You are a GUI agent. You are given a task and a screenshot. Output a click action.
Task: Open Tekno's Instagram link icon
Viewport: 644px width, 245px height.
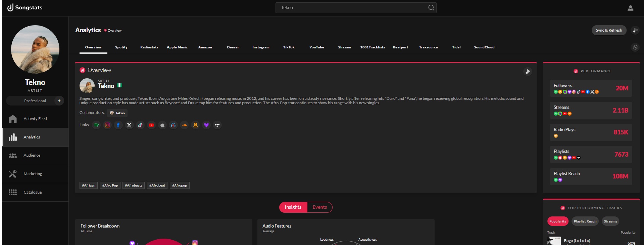[107, 125]
